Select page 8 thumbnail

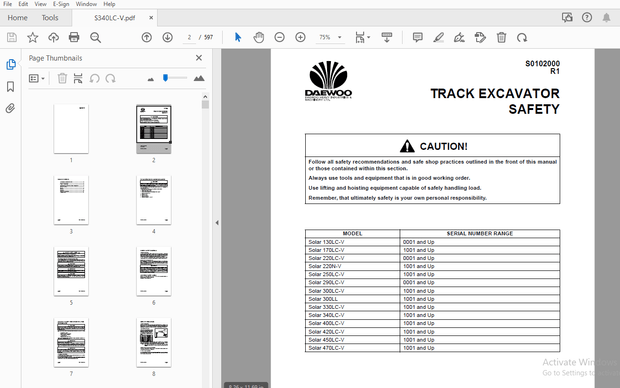[x=154, y=343]
